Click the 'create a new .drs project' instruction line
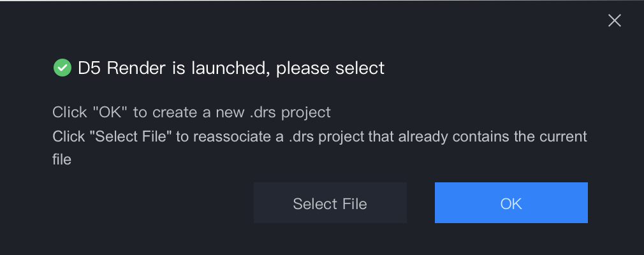 (191, 112)
